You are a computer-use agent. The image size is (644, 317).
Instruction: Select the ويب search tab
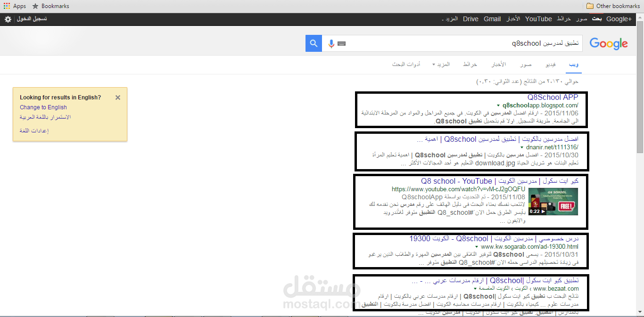point(574,64)
